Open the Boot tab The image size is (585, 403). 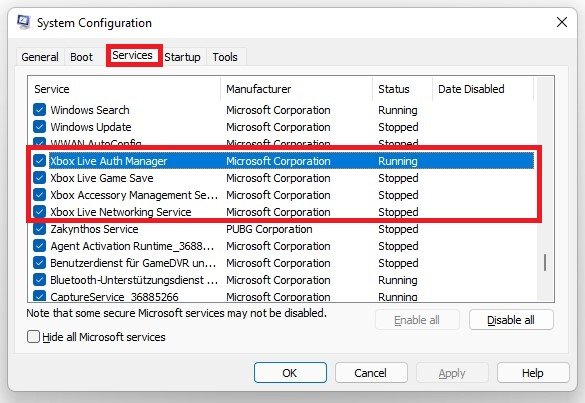pyautogui.click(x=81, y=57)
